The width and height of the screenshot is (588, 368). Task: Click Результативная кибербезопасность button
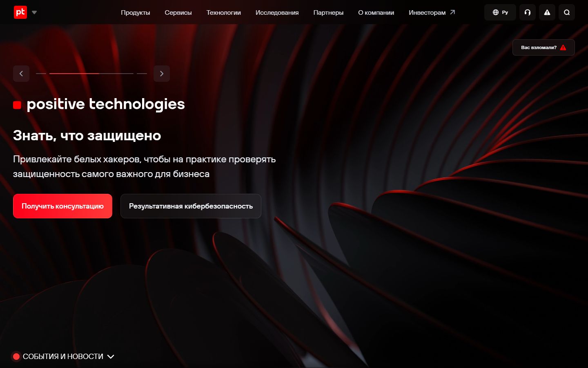click(x=191, y=206)
